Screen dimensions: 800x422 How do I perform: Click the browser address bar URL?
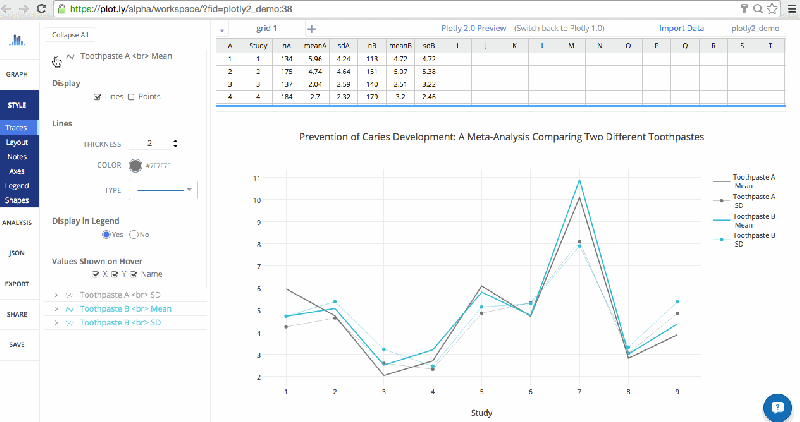coord(181,9)
